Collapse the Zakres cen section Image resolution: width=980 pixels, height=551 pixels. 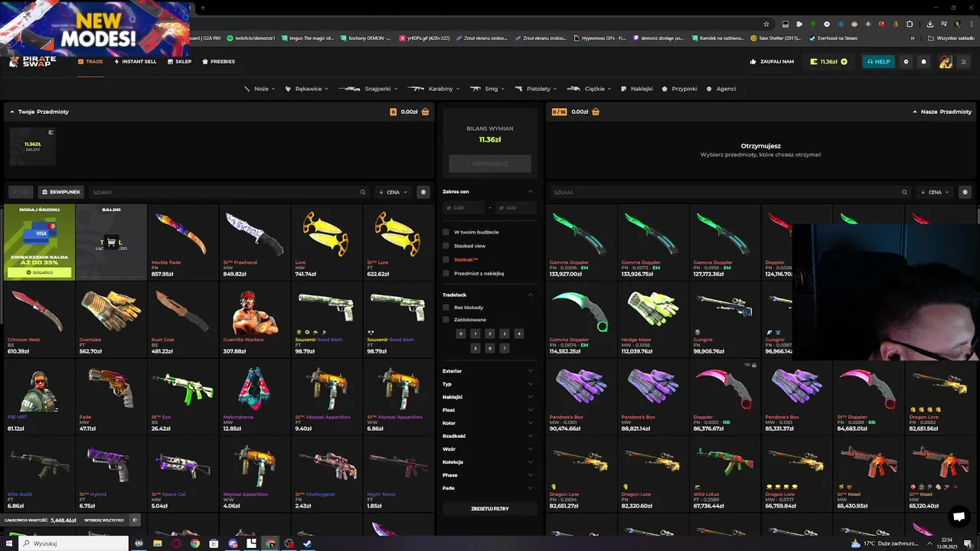pyautogui.click(x=530, y=191)
